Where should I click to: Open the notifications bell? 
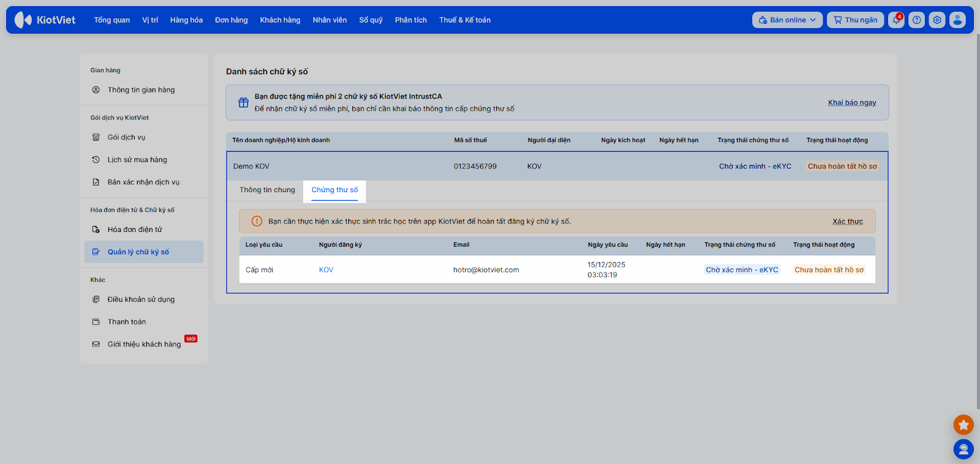896,20
